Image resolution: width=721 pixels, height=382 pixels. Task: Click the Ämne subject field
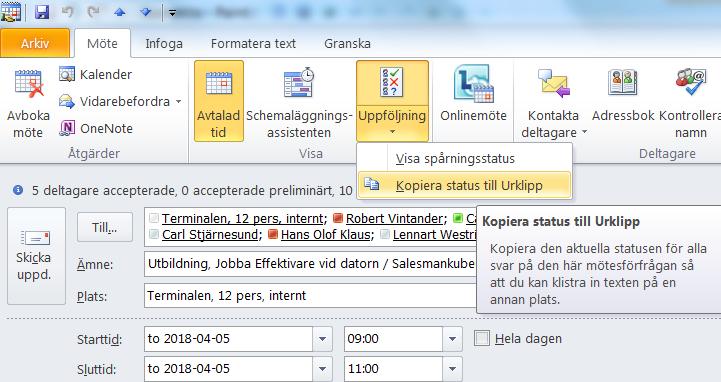pyautogui.click(x=310, y=264)
